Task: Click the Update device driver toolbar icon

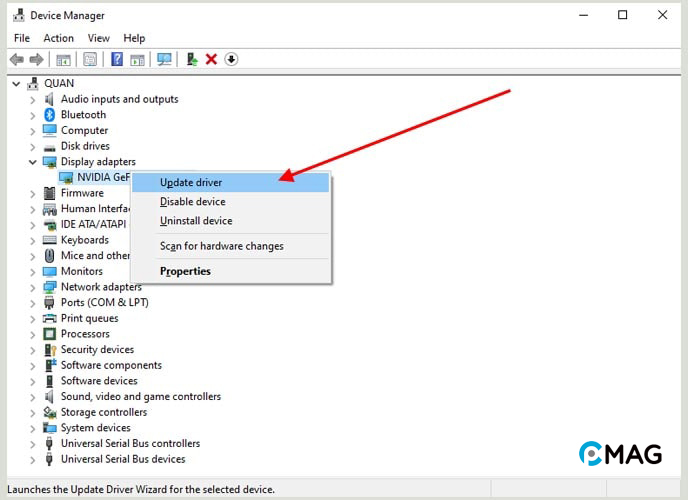Action: coord(192,59)
